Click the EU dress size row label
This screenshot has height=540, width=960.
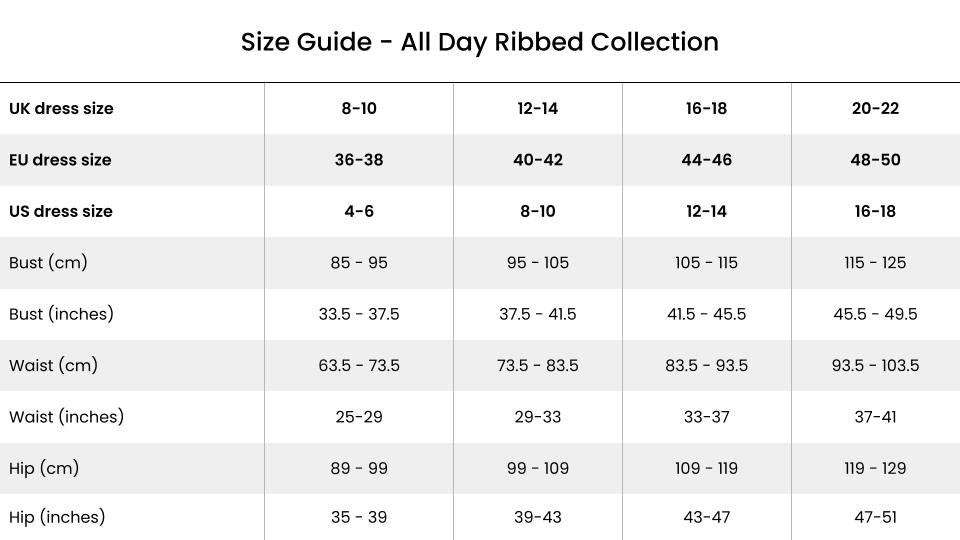coord(60,160)
